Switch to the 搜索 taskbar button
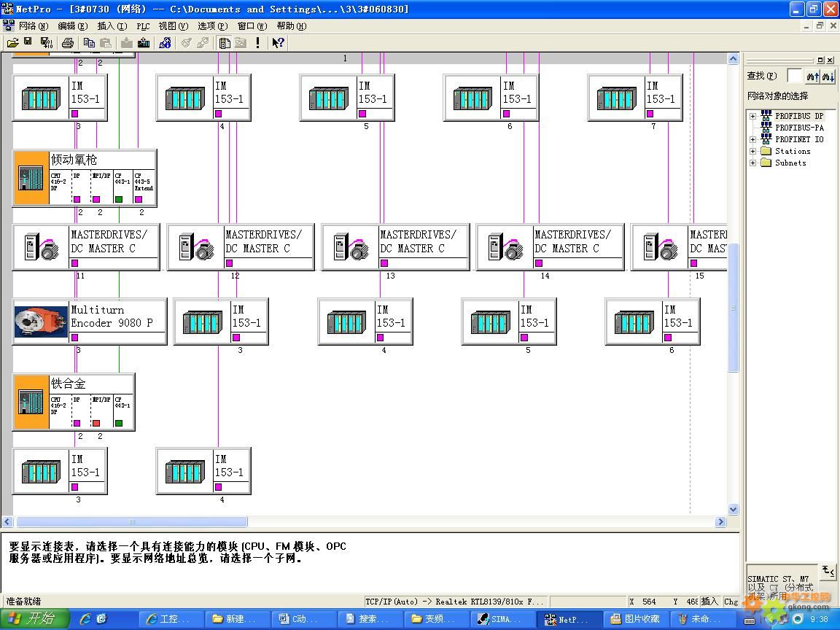The width and height of the screenshot is (840, 630). (x=370, y=619)
